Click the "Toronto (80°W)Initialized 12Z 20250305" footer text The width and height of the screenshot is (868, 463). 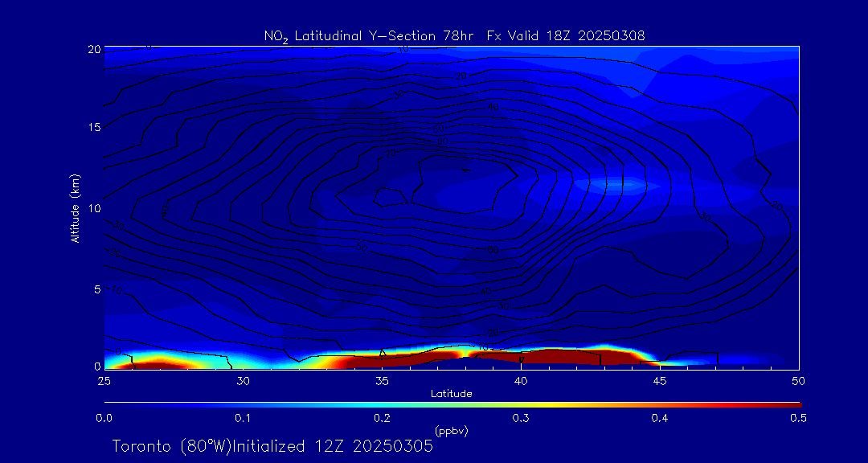point(272,446)
